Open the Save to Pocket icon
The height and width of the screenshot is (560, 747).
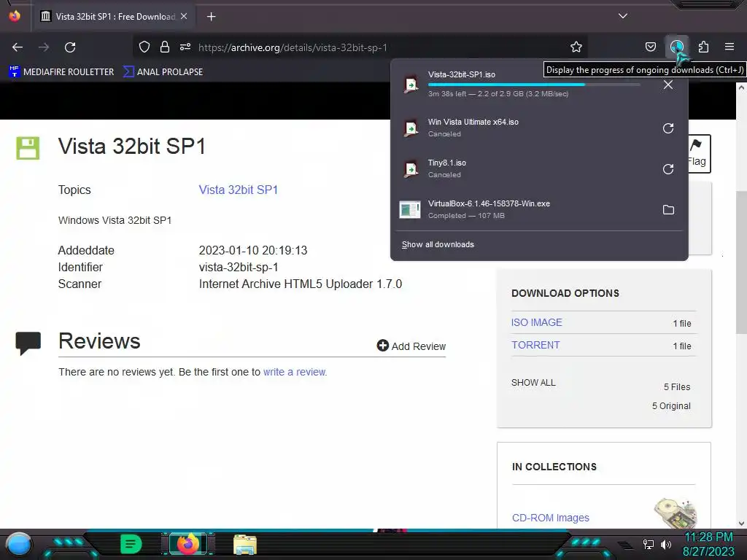pos(650,47)
